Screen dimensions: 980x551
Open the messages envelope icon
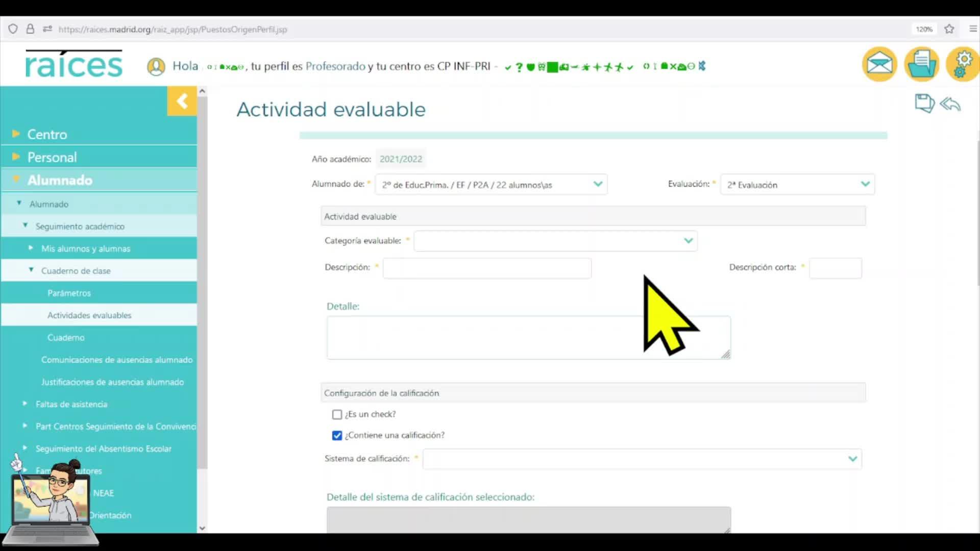879,64
